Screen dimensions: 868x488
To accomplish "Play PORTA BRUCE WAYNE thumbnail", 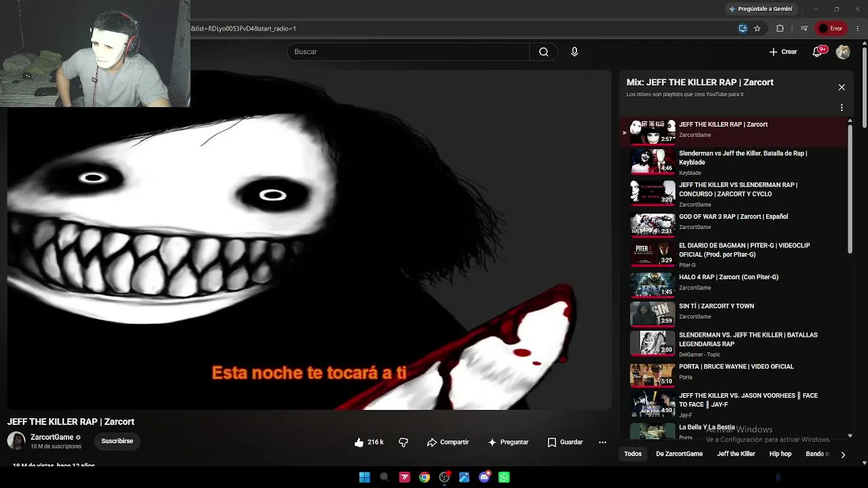I will tap(652, 374).
